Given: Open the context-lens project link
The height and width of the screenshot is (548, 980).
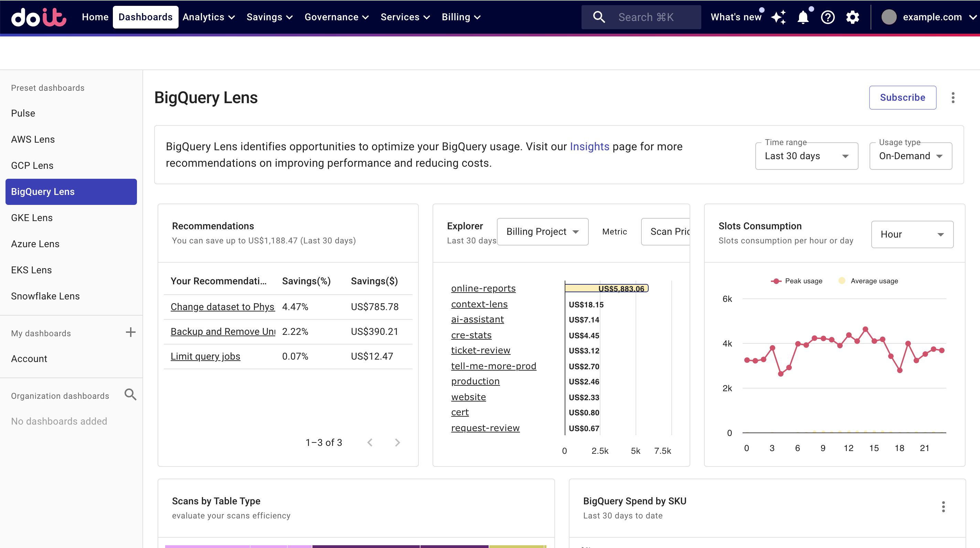Looking at the screenshot, I should (479, 304).
